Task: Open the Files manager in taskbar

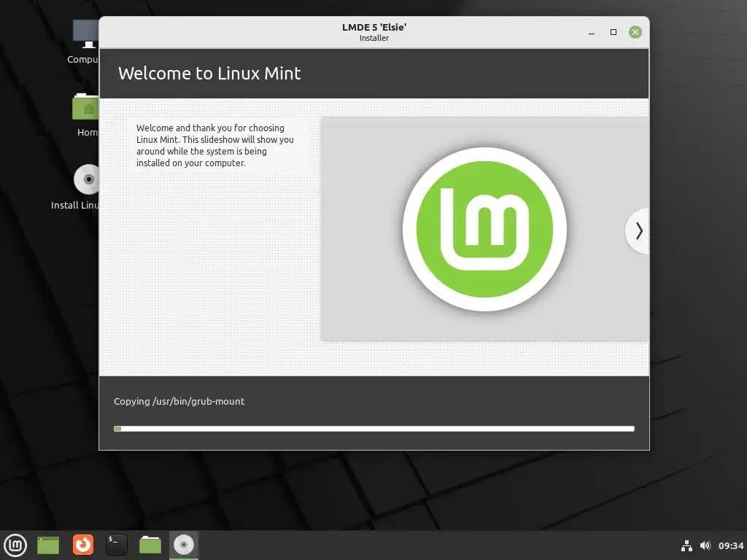Action: (x=150, y=545)
